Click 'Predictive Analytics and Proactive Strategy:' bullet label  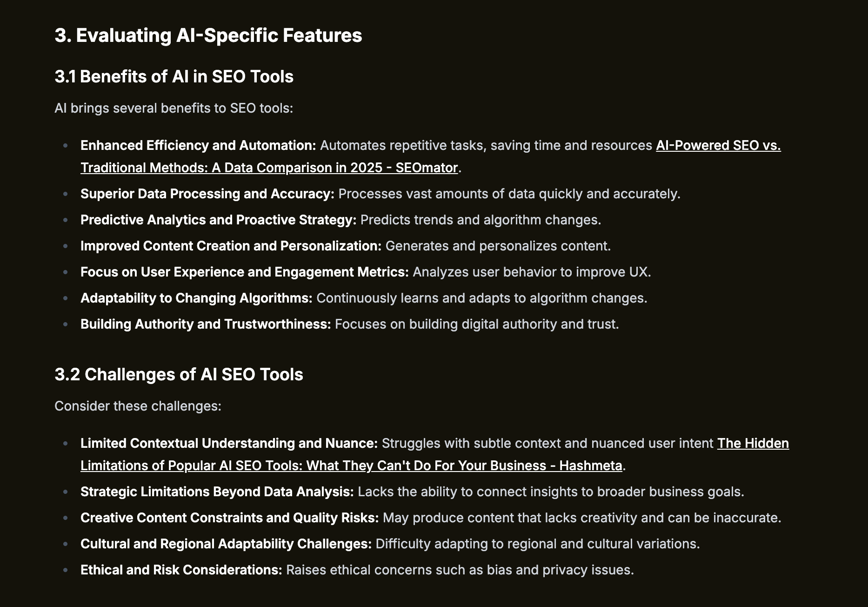click(x=218, y=220)
